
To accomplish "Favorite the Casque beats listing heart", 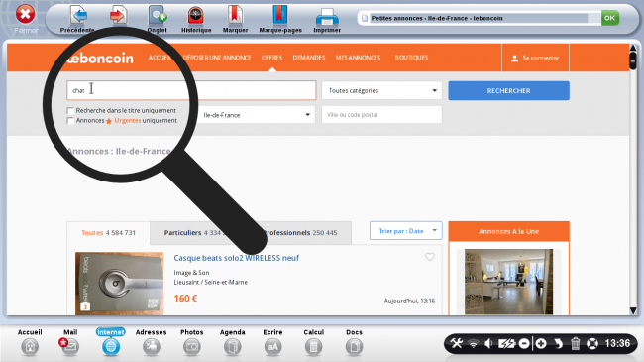I will 430,257.
